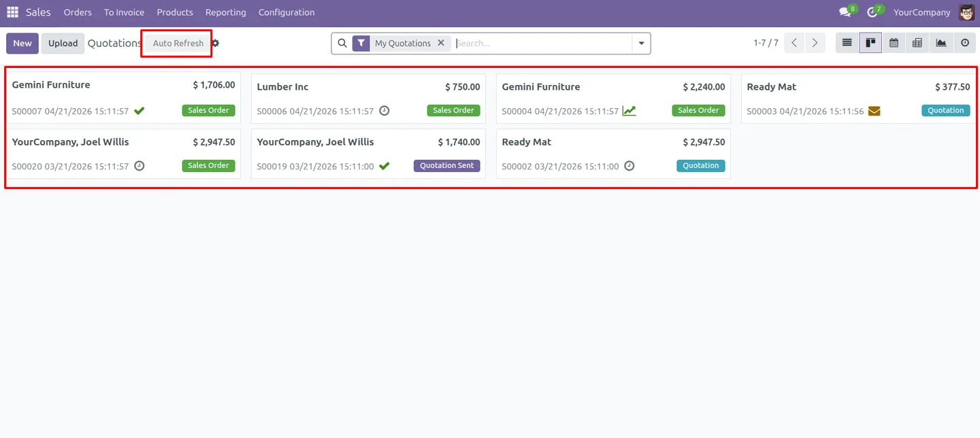Switch to the activity view icon
The width and height of the screenshot is (980, 438).
click(964, 43)
